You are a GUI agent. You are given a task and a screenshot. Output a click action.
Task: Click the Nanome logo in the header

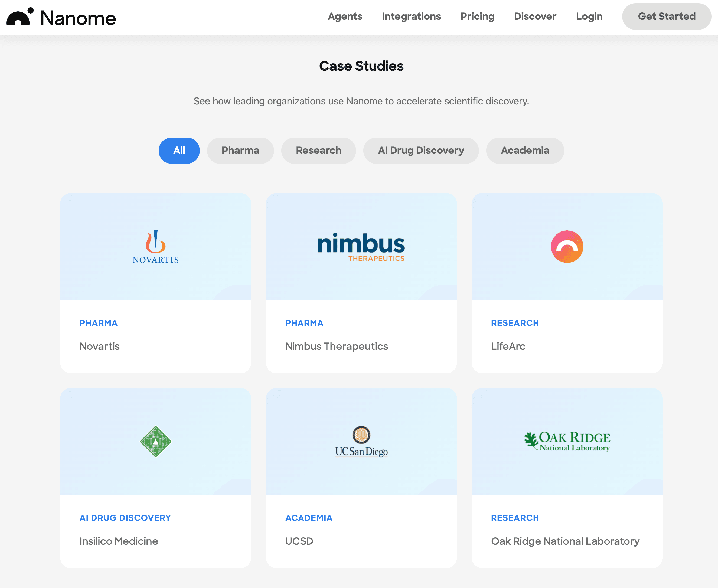(61, 17)
